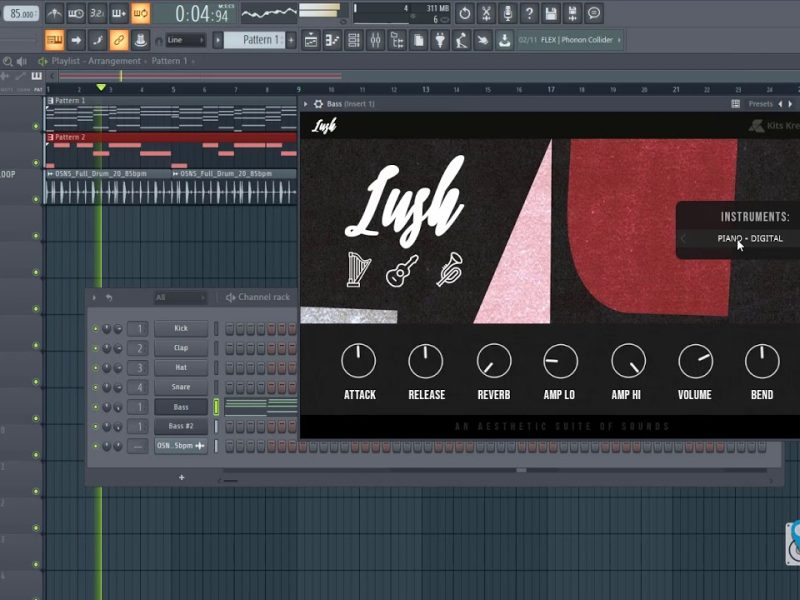
Task: Open the pattern options arrow left of Pattern 1
Action: point(218,40)
